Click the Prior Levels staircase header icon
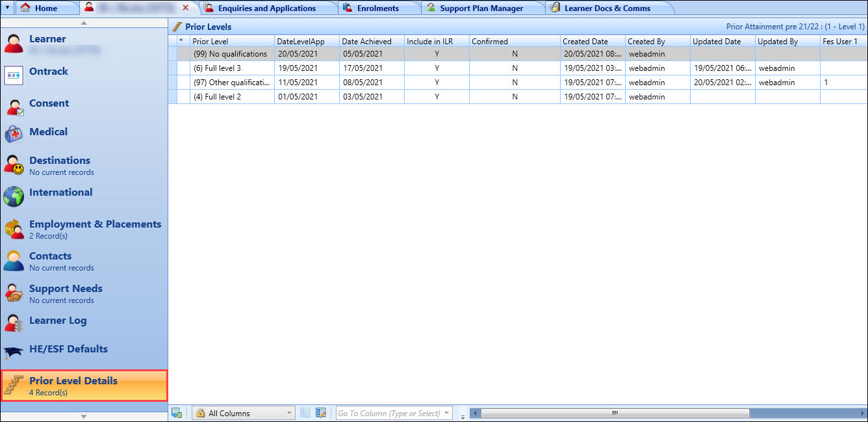 tap(177, 27)
